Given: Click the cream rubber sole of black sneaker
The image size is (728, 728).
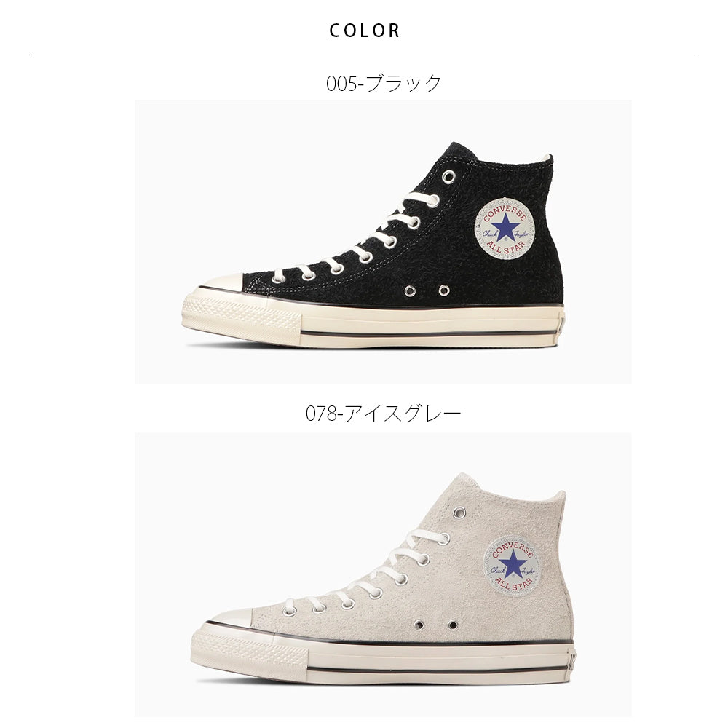Looking at the screenshot, I should [373, 321].
